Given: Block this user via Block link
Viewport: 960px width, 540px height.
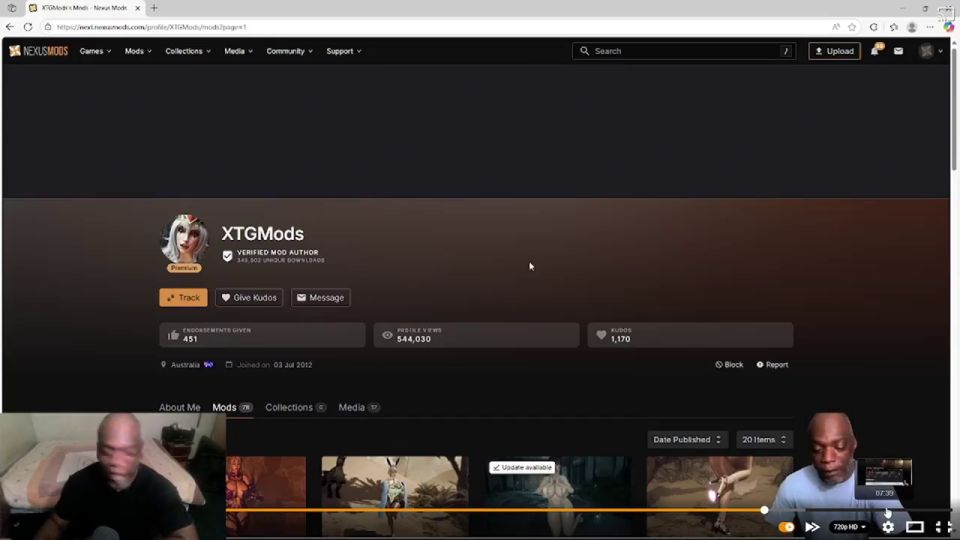Looking at the screenshot, I should point(729,364).
